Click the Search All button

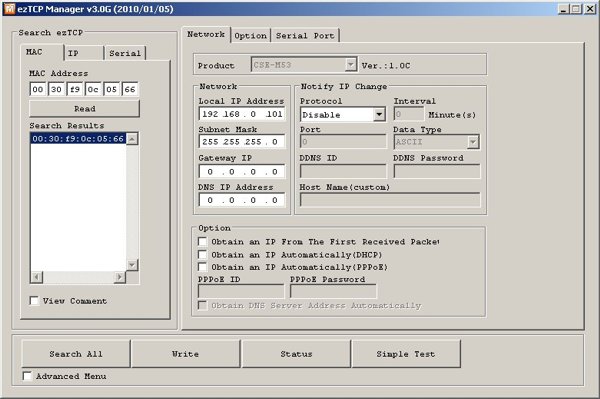(x=76, y=354)
